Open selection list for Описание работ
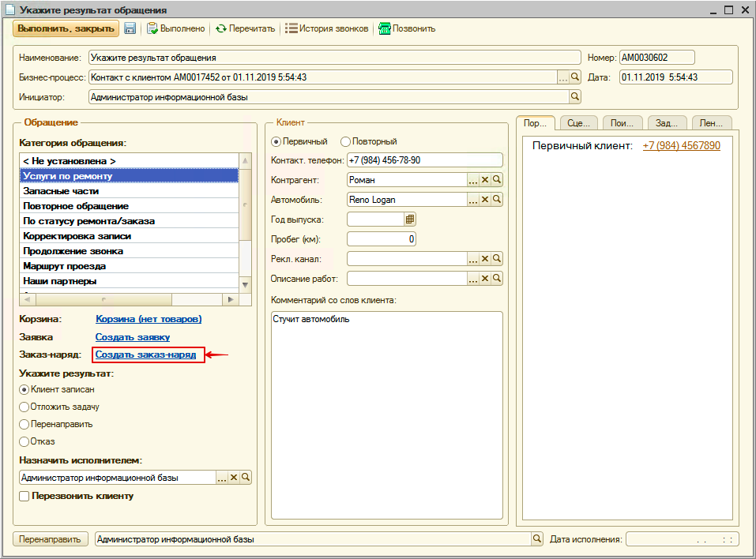756x559 pixels. click(473, 279)
